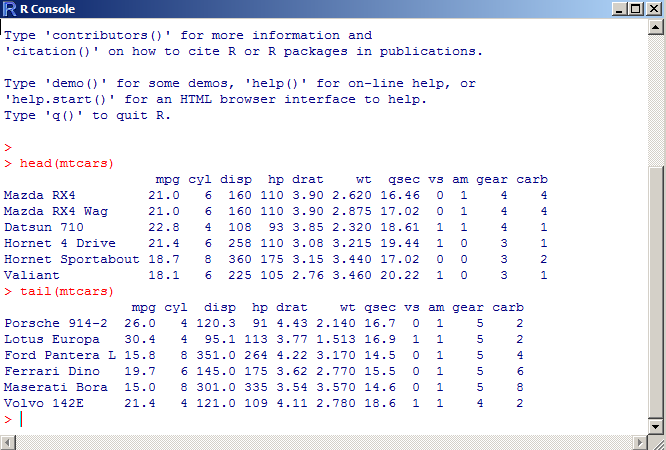666x450 pixels.
Task: Click the 'Hornet 4 Drive' row name
Action: click(59, 243)
